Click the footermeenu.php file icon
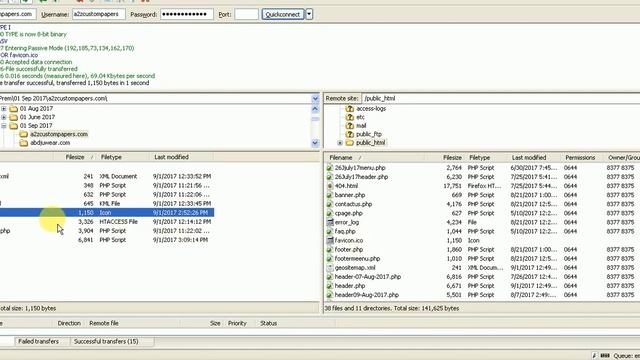The height and width of the screenshot is (360, 640). point(330,258)
